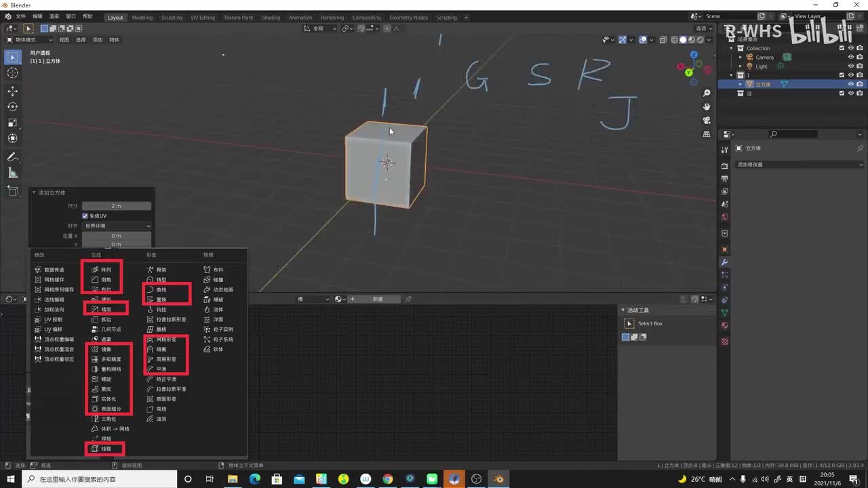Uncheck the Collection exclude checkbox
This screenshot has height=488, width=868.
[x=842, y=48]
